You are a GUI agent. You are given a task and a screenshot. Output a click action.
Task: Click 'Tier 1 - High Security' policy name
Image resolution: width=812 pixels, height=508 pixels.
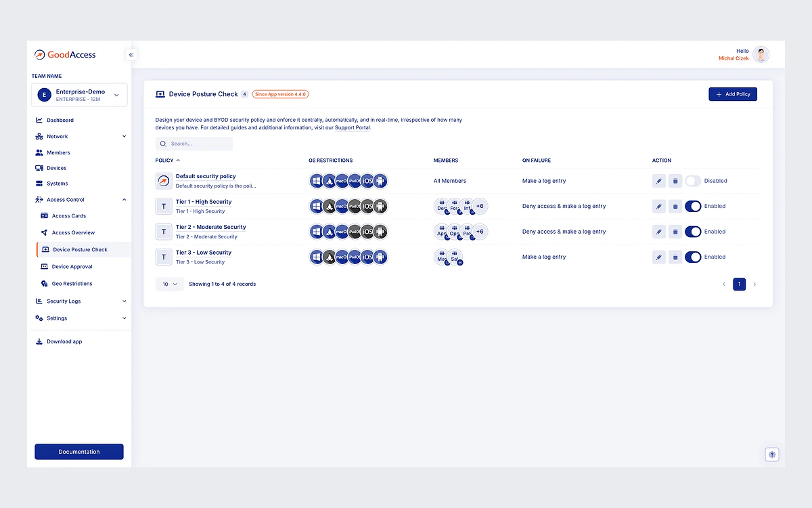point(204,202)
